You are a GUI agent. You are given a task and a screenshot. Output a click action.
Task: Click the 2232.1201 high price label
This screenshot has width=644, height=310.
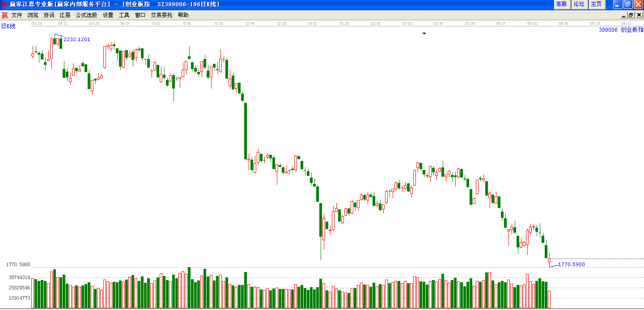pos(76,39)
